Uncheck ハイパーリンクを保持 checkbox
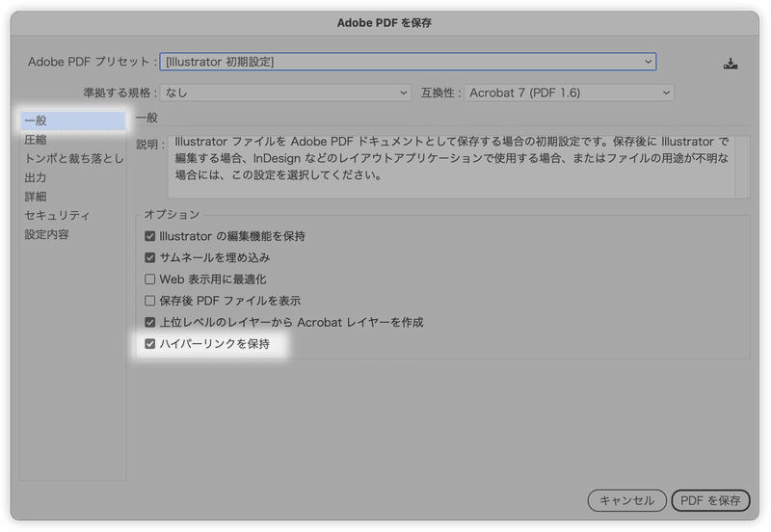771x532 pixels. 150,344
